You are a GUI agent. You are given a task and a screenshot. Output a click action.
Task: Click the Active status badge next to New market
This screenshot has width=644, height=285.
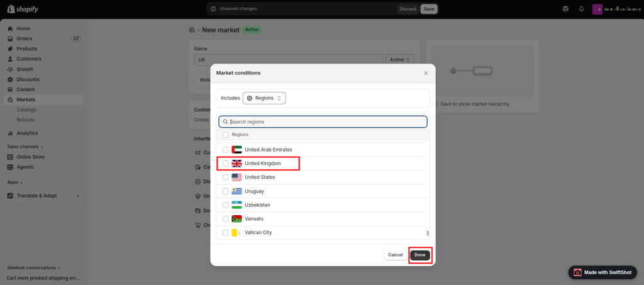[x=252, y=30]
